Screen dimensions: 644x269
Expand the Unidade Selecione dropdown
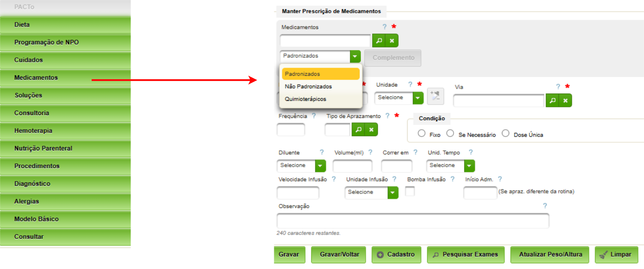tap(418, 98)
